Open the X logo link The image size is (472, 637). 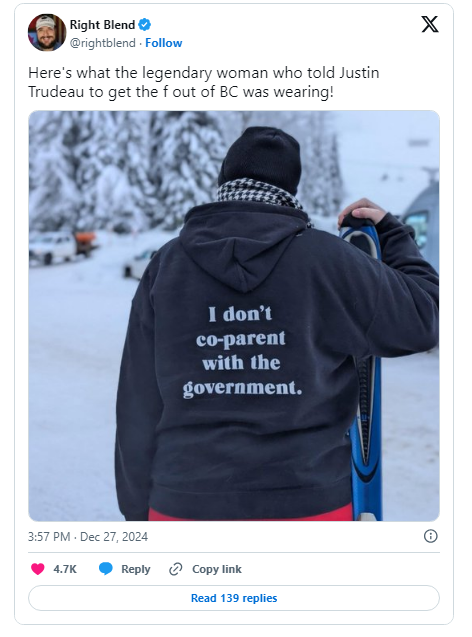click(430, 24)
